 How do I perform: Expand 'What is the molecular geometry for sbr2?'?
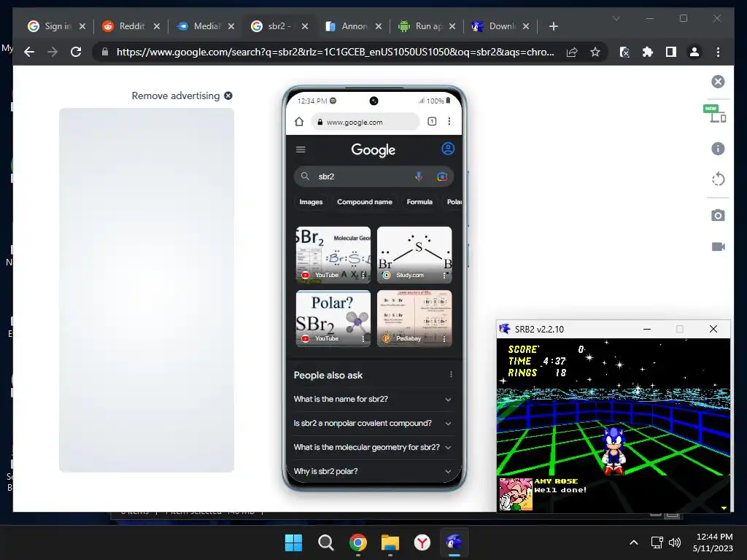[x=373, y=447]
